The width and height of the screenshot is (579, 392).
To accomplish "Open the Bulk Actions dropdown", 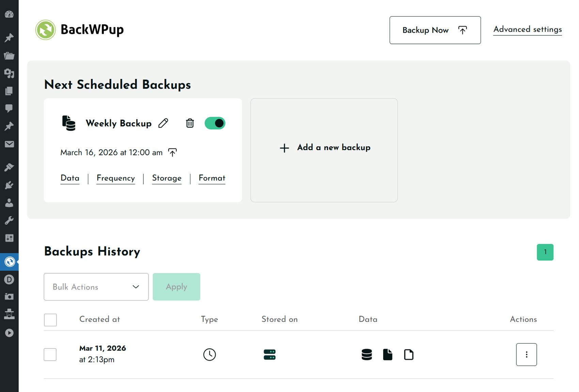I will [x=96, y=287].
